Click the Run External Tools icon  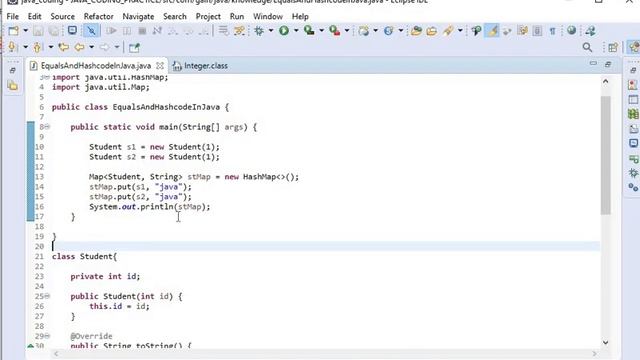[335, 31]
